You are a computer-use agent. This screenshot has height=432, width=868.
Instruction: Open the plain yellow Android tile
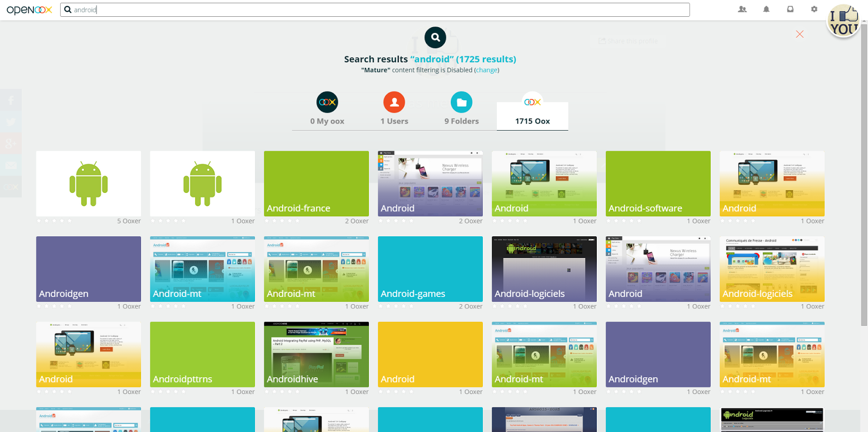(430, 354)
